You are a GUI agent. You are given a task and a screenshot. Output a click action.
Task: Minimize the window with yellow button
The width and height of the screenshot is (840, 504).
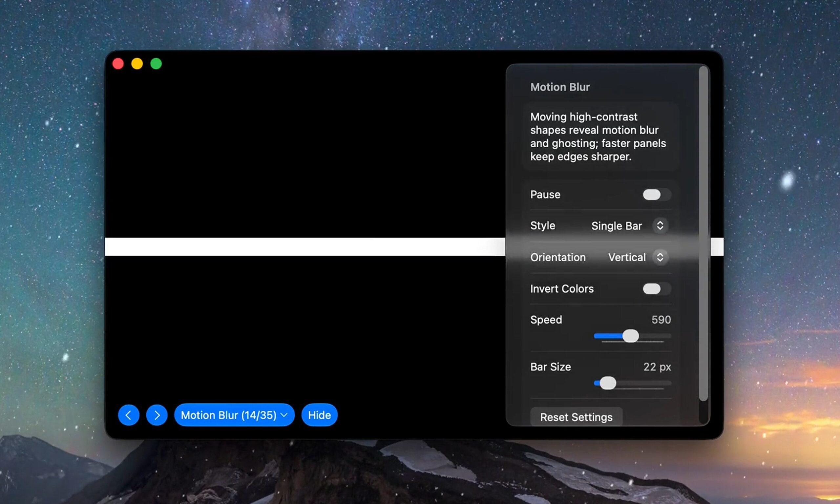[x=137, y=64]
